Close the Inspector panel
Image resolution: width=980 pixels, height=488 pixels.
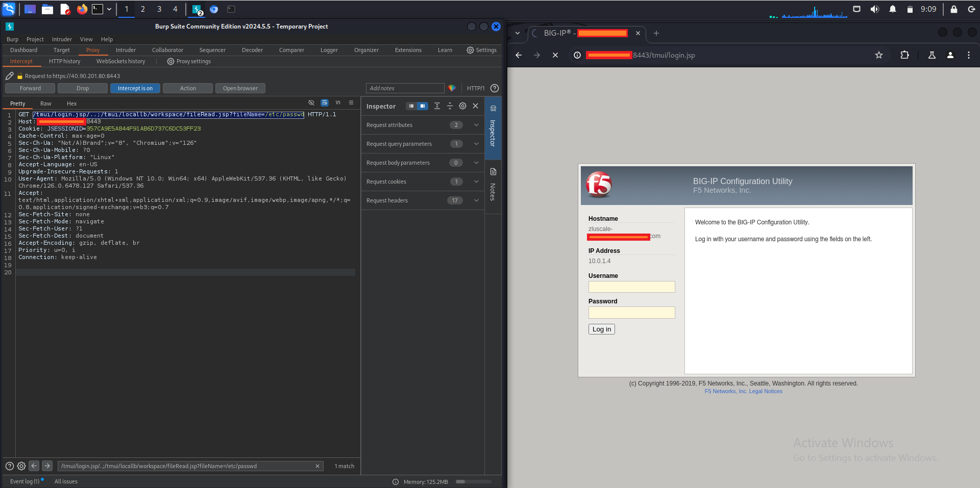pyautogui.click(x=475, y=106)
